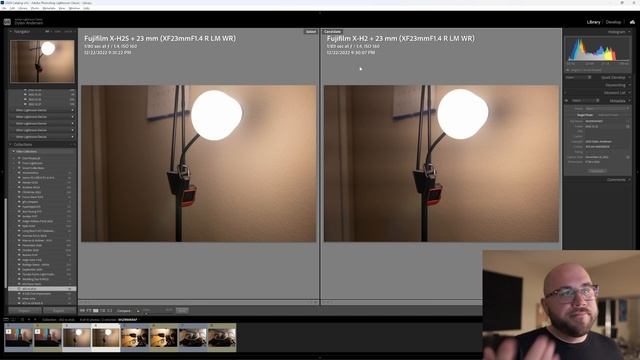Click the Import button
Viewport: 640px width, 360px height.
(x=25, y=311)
